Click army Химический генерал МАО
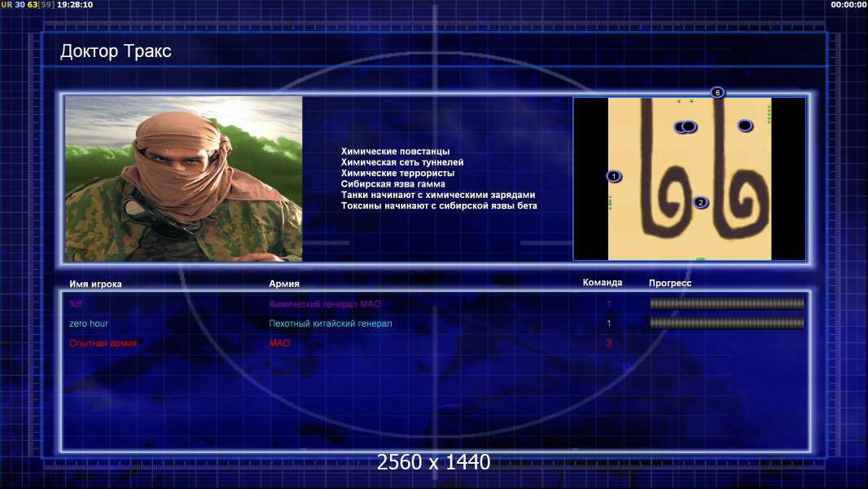The image size is (868, 489). click(325, 304)
